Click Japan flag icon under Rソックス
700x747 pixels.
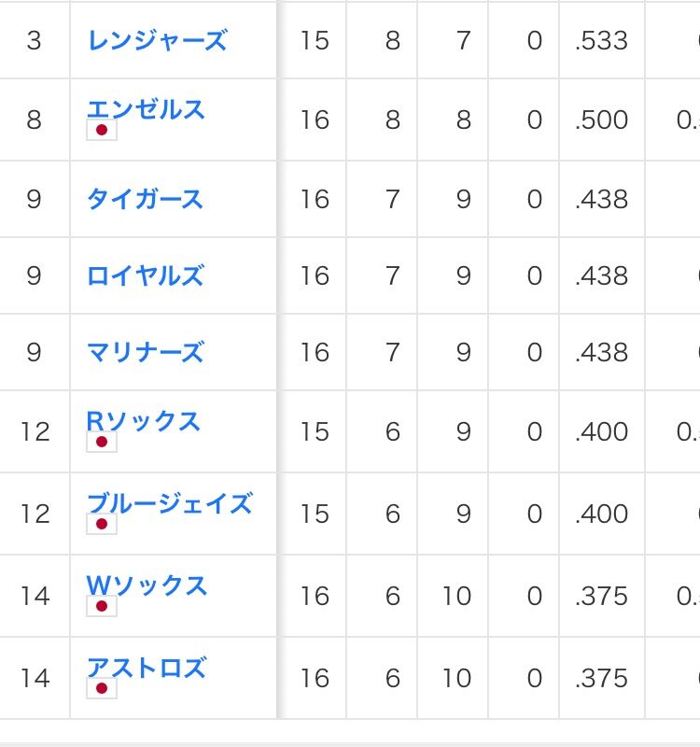tap(102, 442)
